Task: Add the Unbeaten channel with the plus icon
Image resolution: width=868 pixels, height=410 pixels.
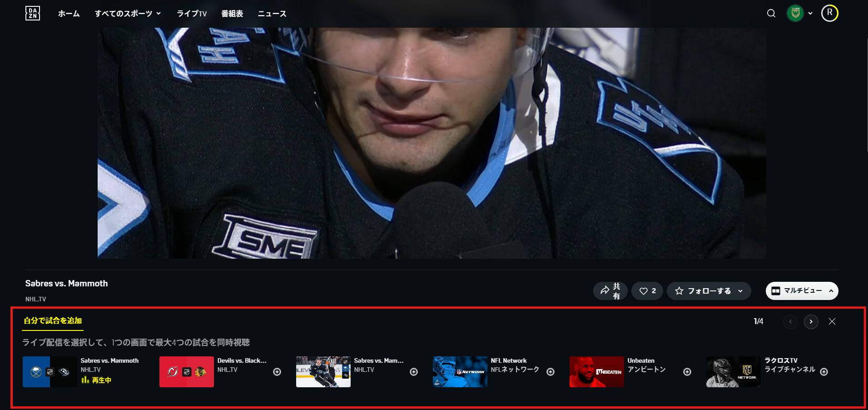Action: coord(687,372)
